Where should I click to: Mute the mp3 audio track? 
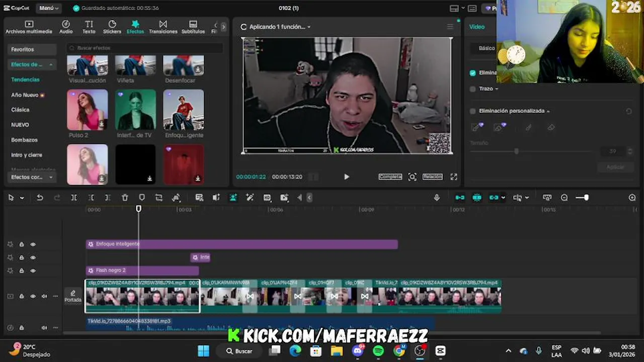tap(44, 328)
